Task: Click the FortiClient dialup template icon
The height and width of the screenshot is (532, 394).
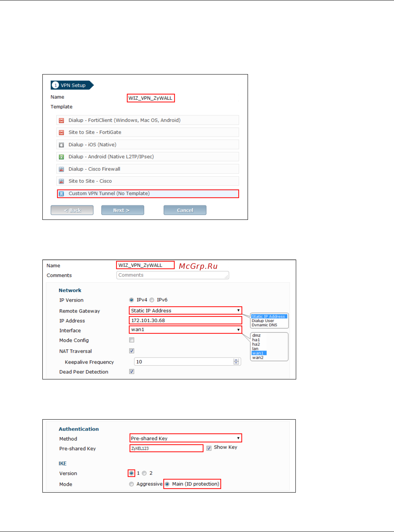Action: 61,120
